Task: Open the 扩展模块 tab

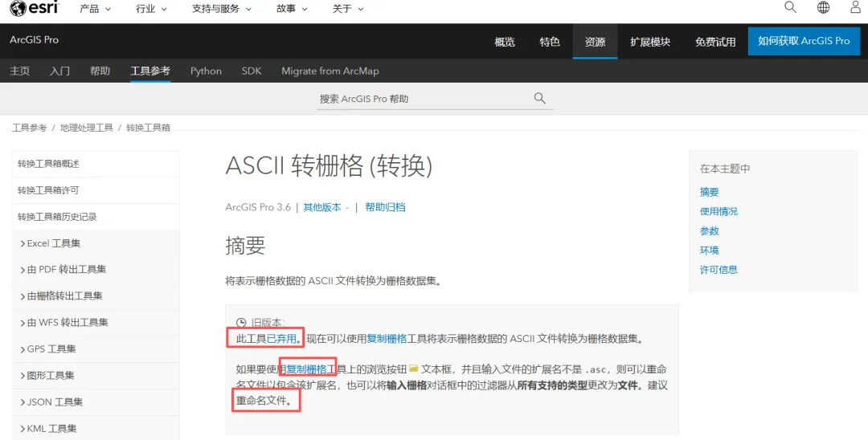Action: 650,42
